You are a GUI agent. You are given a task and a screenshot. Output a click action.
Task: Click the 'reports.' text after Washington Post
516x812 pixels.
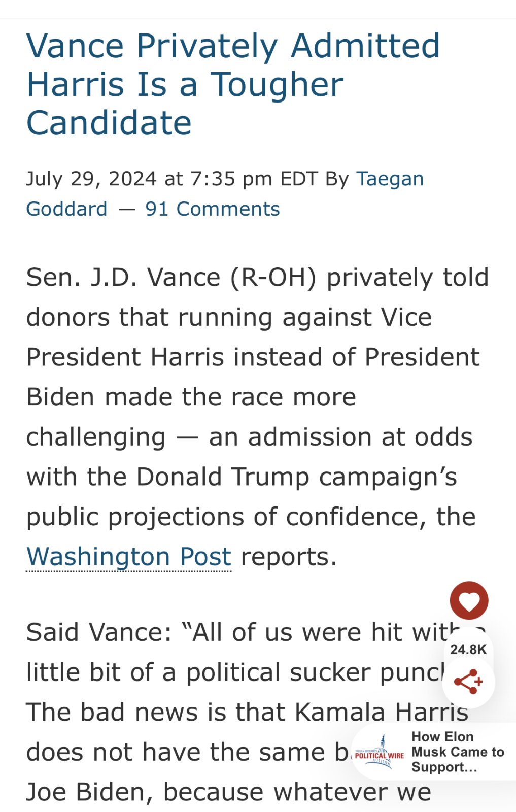289,557
